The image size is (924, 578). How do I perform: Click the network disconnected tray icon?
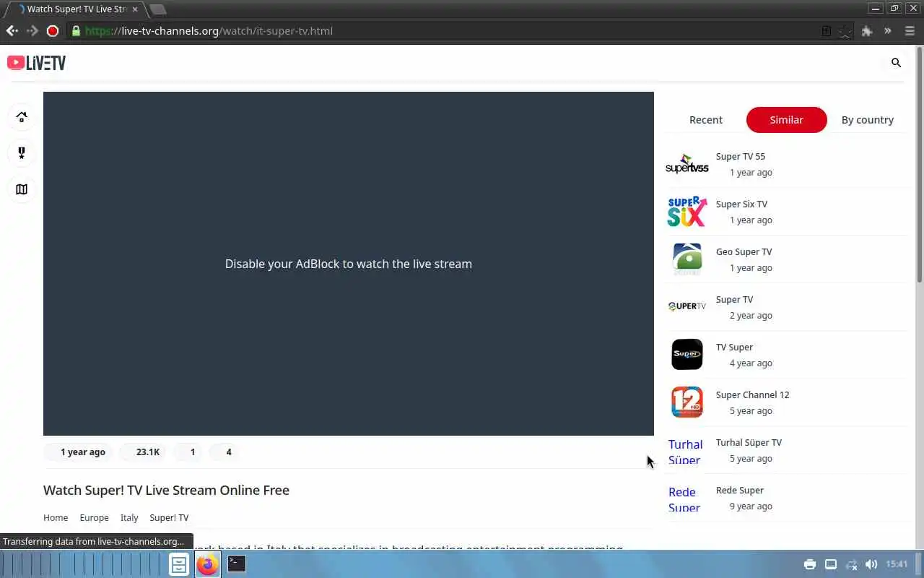852,564
